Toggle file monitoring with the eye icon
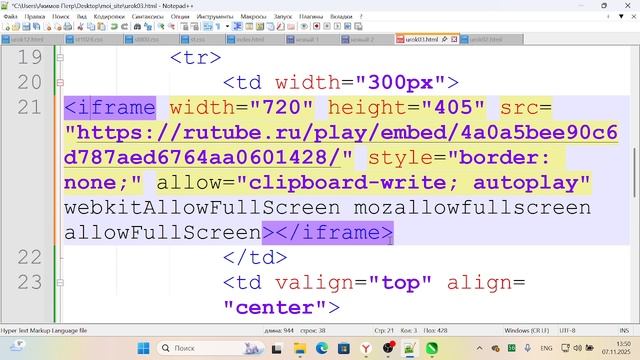The height and width of the screenshot is (360, 640). point(304,27)
